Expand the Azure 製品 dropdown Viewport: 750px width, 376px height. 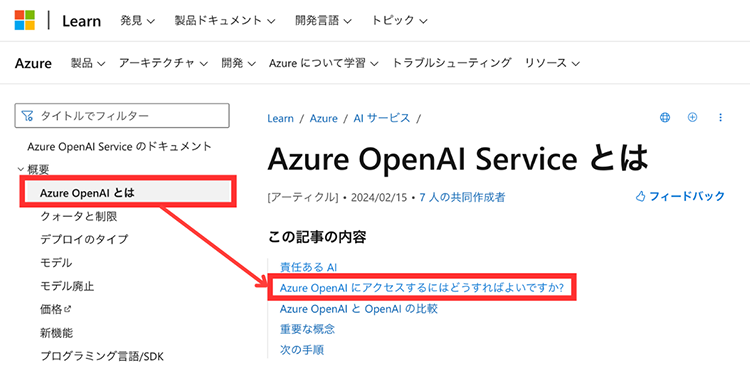(88, 63)
